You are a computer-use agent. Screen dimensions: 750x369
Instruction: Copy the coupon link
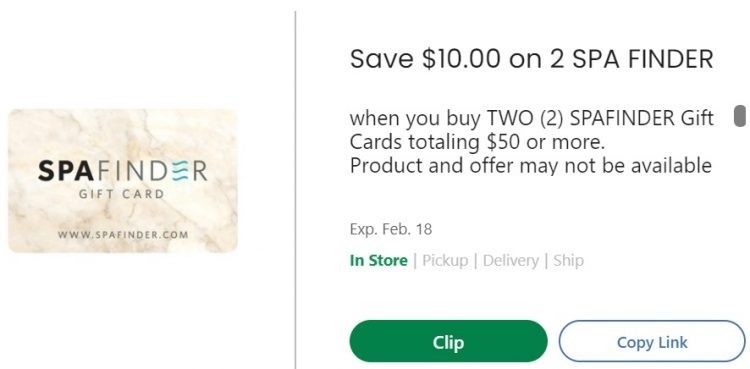[x=652, y=341]
